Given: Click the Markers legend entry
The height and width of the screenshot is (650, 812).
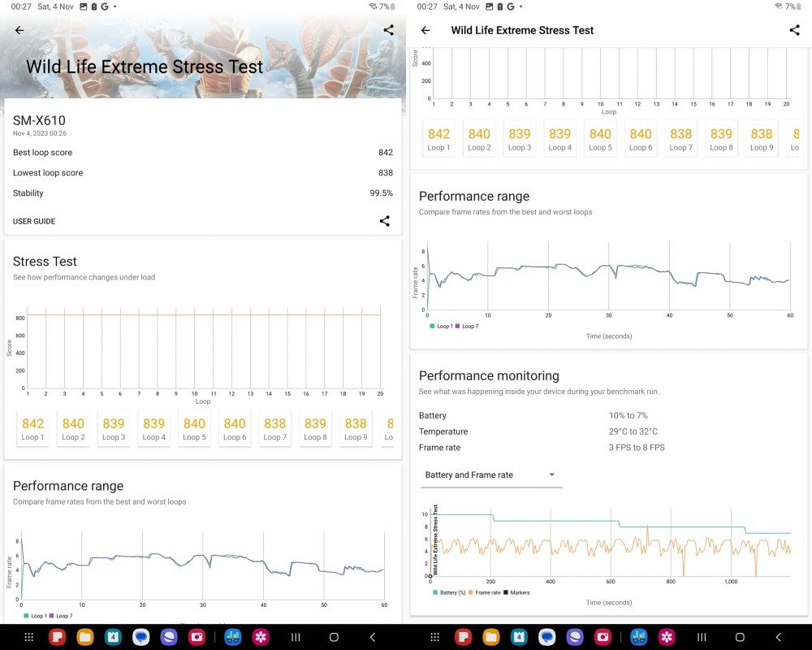Looking at the screenshot, I should click(516, 592).
